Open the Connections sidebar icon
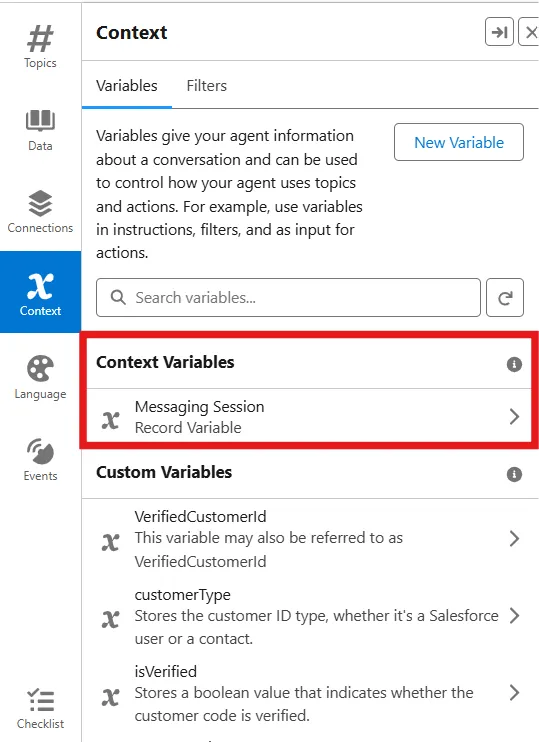 40,212
